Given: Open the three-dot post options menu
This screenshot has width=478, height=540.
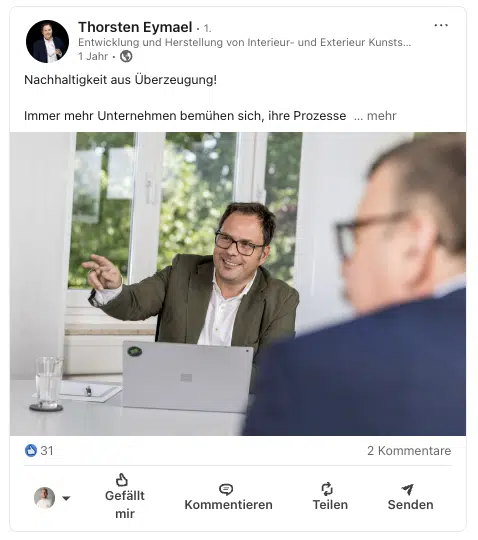Looking at the screenshot, I should 441,25.
